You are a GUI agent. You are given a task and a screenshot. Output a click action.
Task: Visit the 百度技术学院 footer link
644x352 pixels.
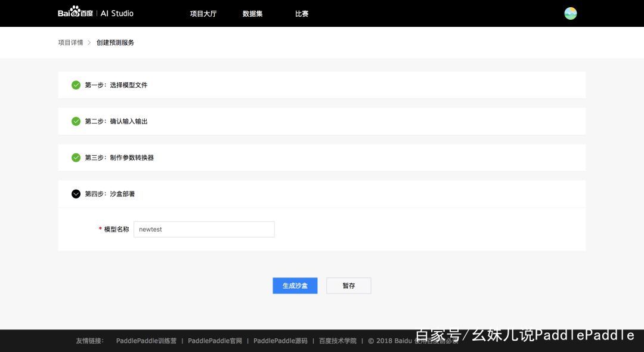338,341
